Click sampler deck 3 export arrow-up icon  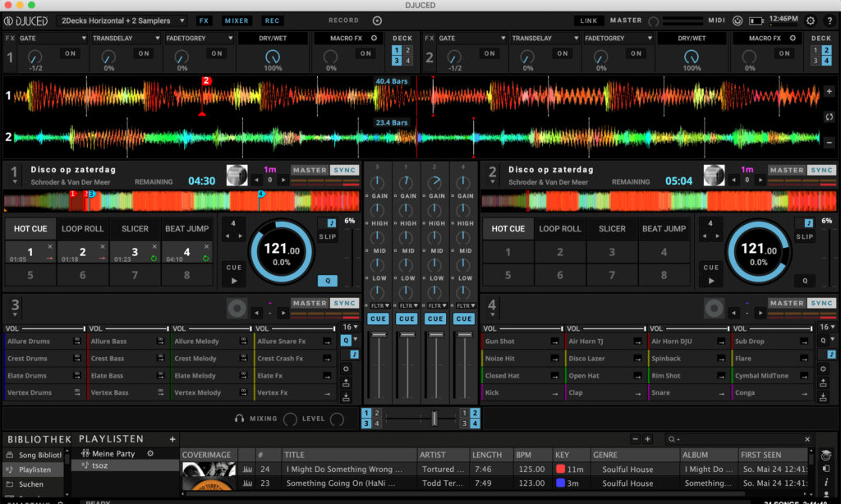[x=346, y=383]
